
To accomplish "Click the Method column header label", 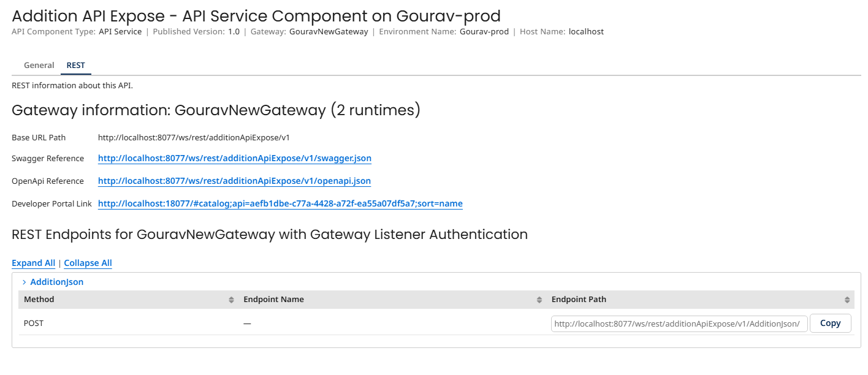I will (39, 300).
